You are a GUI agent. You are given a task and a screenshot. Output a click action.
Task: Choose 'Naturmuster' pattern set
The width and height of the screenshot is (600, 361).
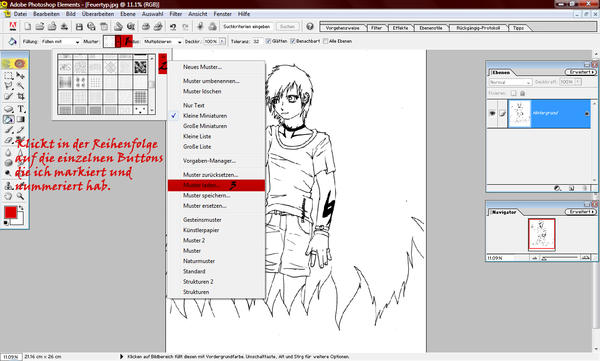click(216, 261)
